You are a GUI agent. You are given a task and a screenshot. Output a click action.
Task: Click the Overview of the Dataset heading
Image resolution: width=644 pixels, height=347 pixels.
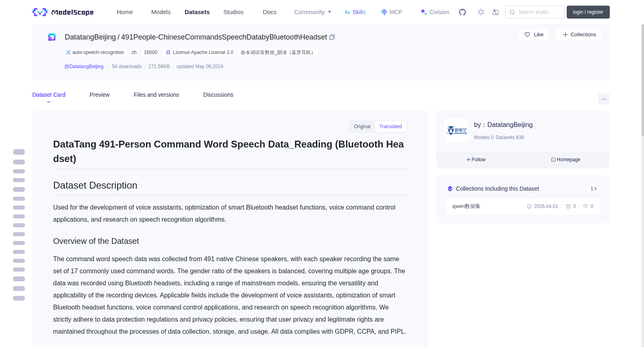96,241
